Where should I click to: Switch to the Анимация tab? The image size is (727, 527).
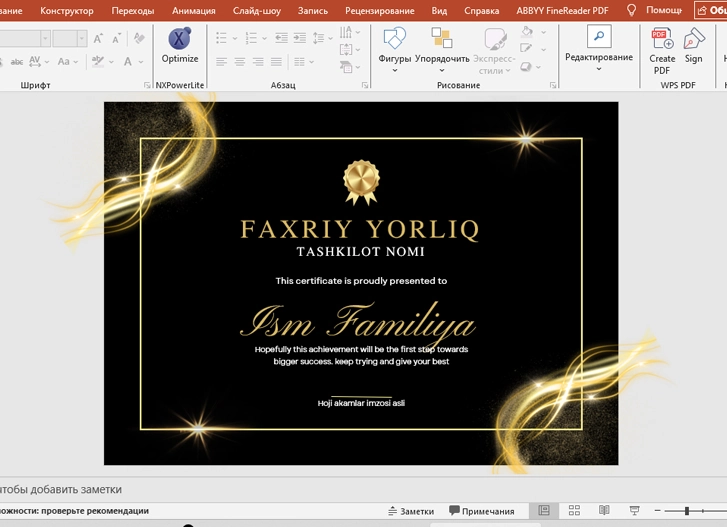click(x=193, y=11)
